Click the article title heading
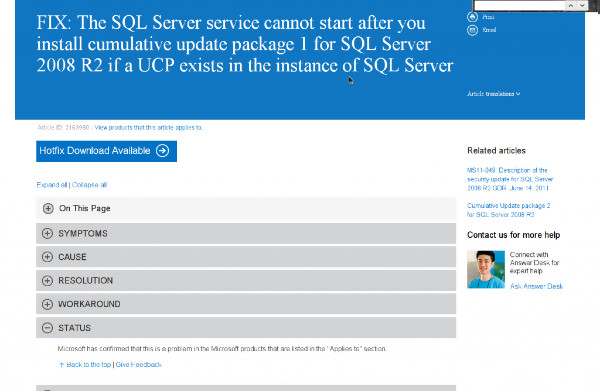This screenshot has width=600, height=391. [x=245, y=44]
